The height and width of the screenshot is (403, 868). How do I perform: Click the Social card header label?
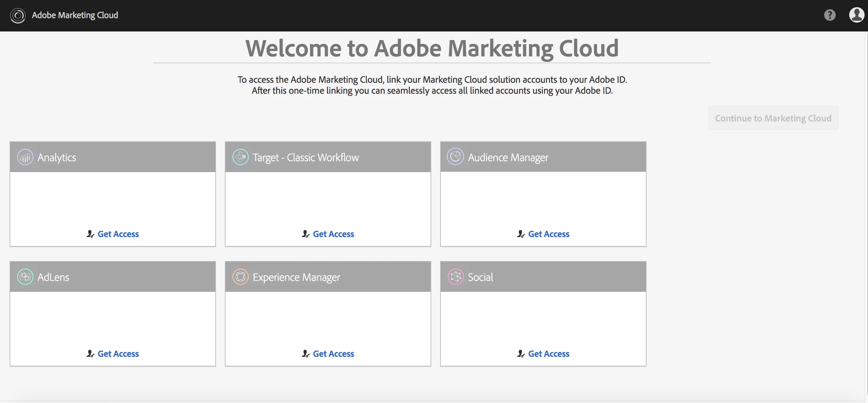click(x=480, y=277)
